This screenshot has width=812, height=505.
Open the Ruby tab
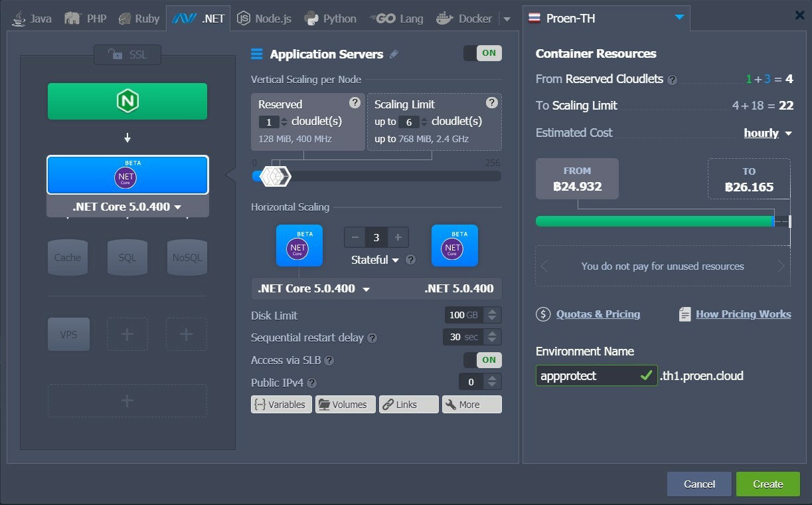click(139, 19)
